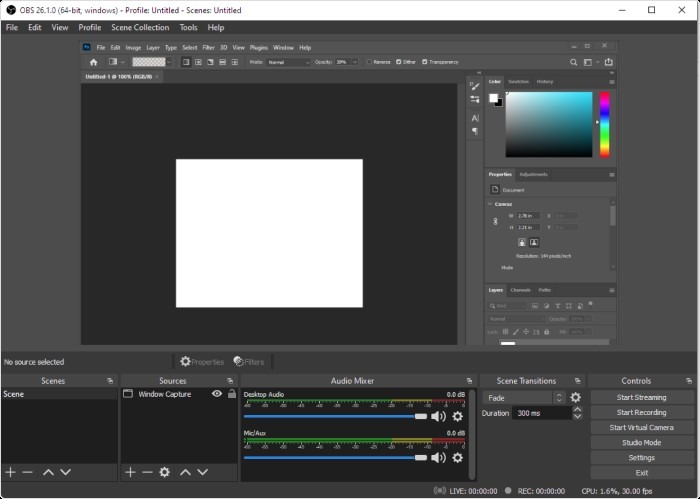Screen dimensions: 700x499
Task: Open the Scene Collection menu
Action: 140,28
